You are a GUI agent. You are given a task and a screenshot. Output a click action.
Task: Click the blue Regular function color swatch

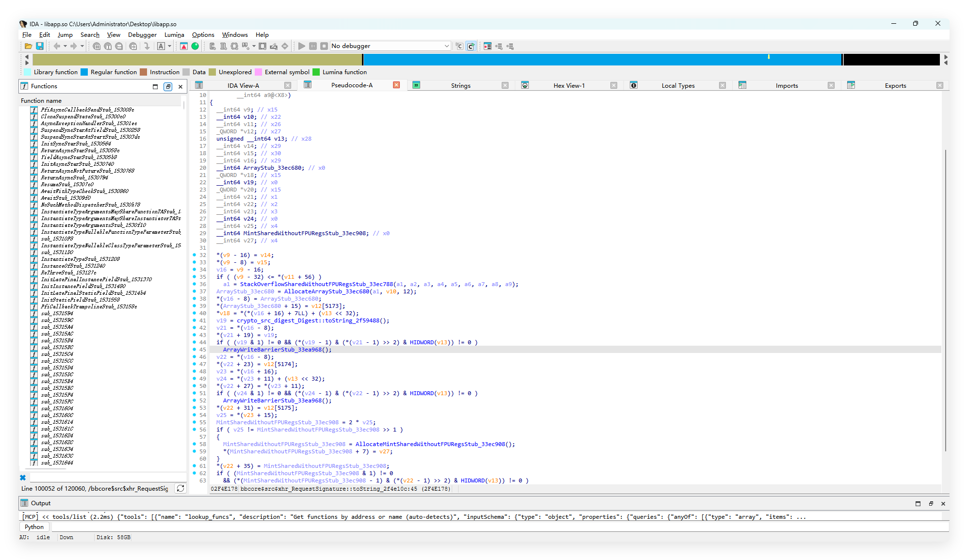click(x=84, y=72)
